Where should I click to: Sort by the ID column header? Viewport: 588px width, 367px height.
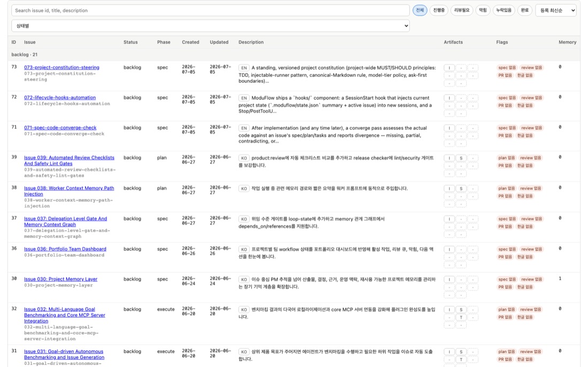coord(14,42)
